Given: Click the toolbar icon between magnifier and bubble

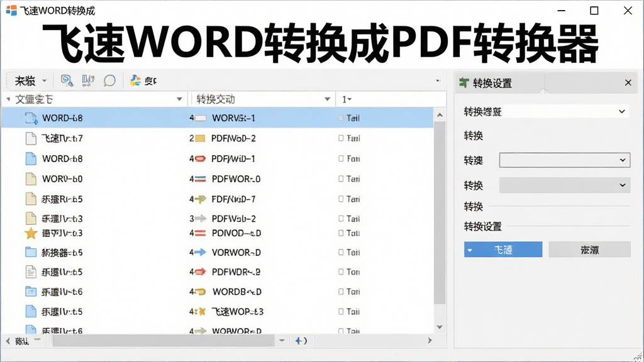Looking at the screenshot, I should 88,81.
